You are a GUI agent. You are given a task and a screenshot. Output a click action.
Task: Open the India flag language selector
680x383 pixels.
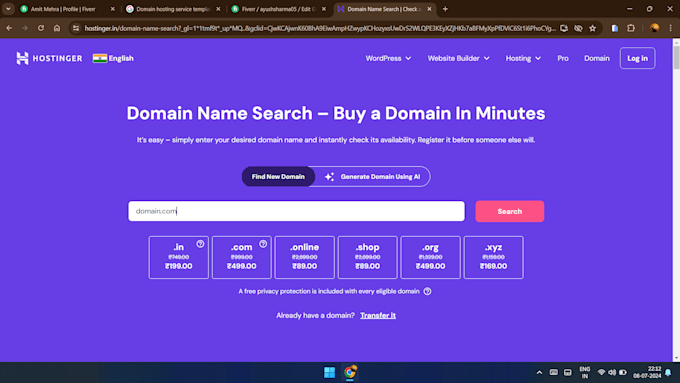pos(113,58)
